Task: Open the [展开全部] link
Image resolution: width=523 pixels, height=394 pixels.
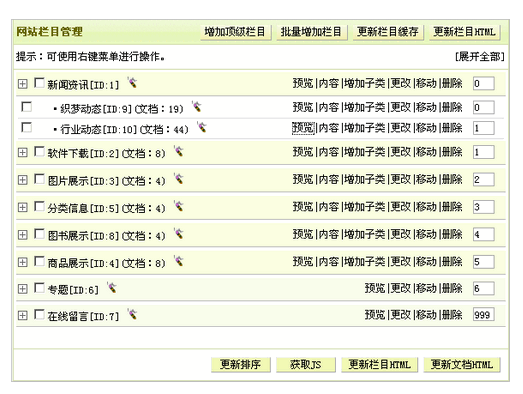Action: pos(480,57)
